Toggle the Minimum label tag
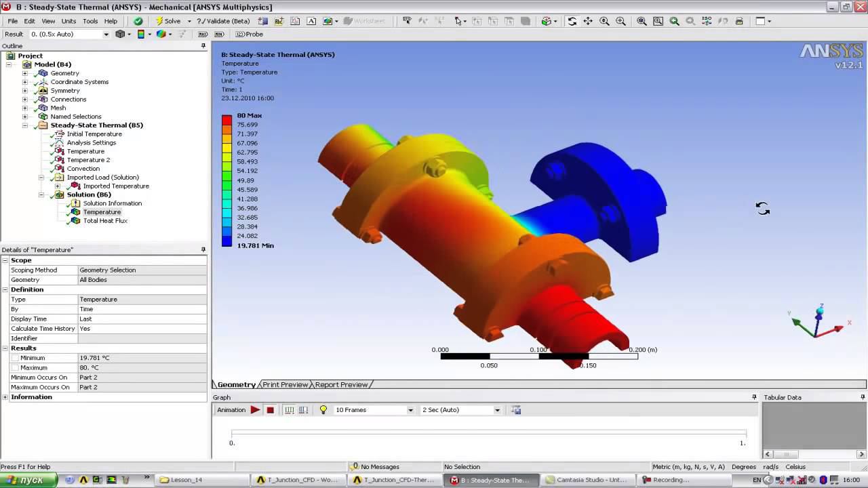 pyautogui.click(x=219, y=34)
